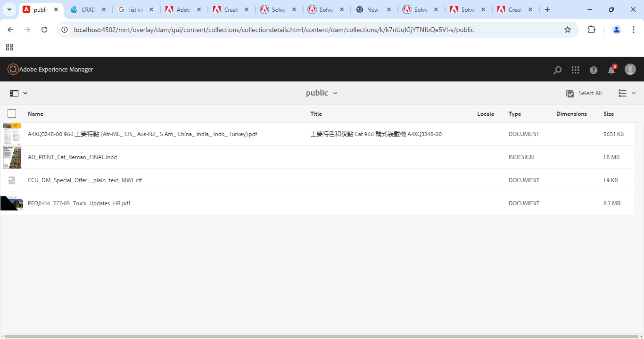The height and width of the screenshot is (339, 644).
Task: Open CCU_DM_Special_Offer__plain_text_MWL.rtf file name
Action: tap(85, 180)
